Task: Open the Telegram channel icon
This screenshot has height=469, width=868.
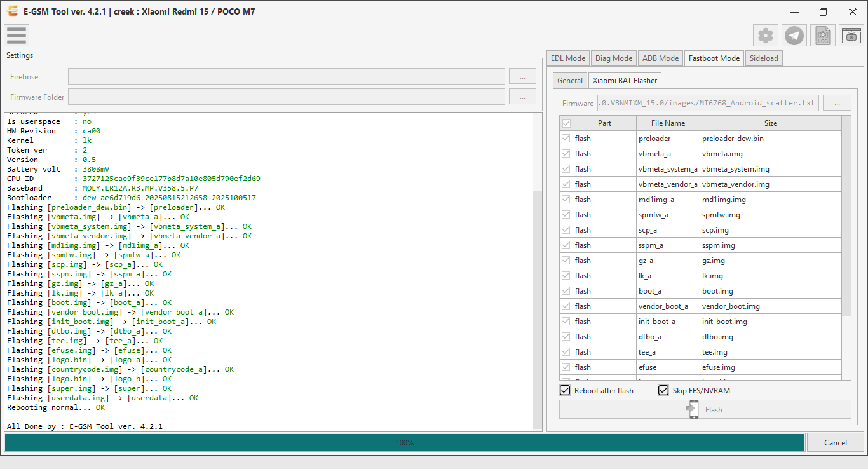Action: point(794,36)
